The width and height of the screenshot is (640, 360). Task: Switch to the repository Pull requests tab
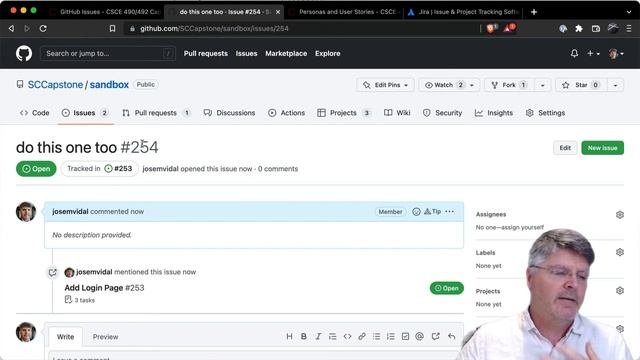[156, 113]
